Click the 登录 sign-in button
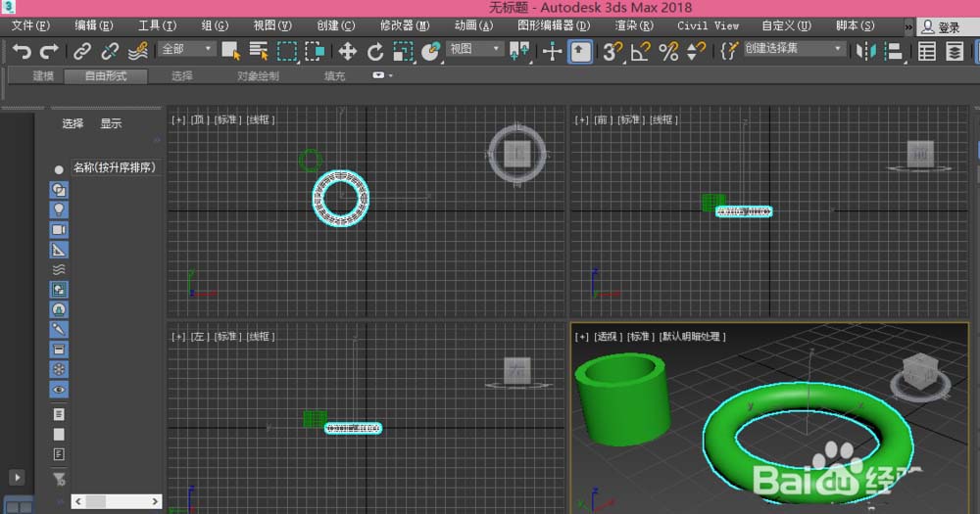980x514 pixels. (x=941, y=27)
